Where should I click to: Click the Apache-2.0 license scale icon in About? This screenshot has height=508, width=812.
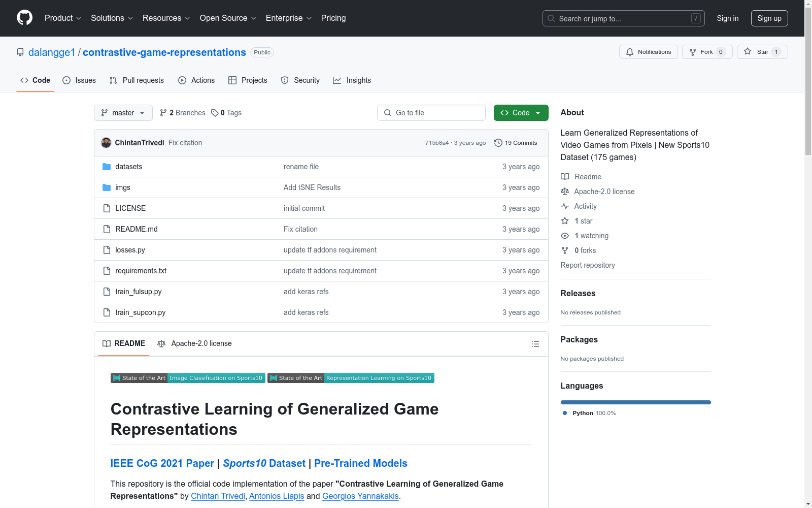pyautogui.click(x=565, y=192)
